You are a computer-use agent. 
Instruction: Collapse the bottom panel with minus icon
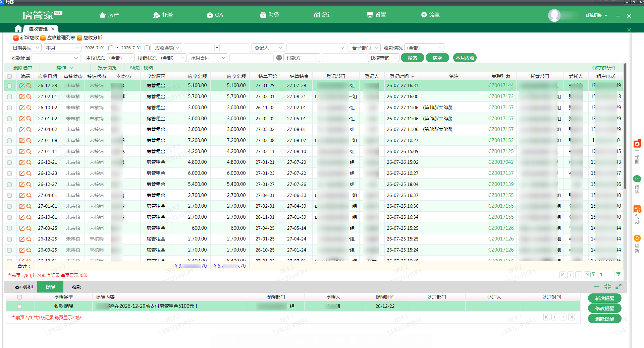[596, 286]
